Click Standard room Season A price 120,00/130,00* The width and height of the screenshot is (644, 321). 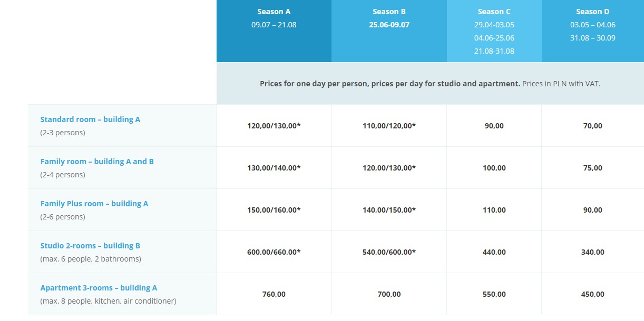click(x=274, y=126)
